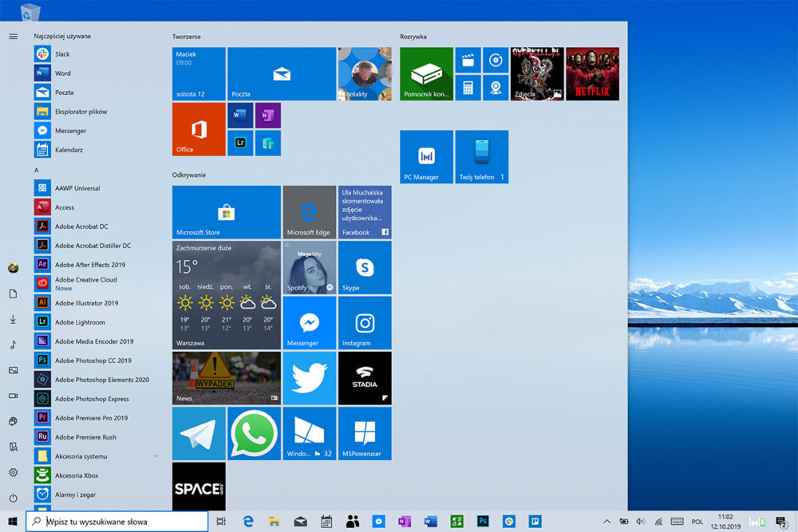
Task: Open the small Calculator tile
Action: click(468, 88)
